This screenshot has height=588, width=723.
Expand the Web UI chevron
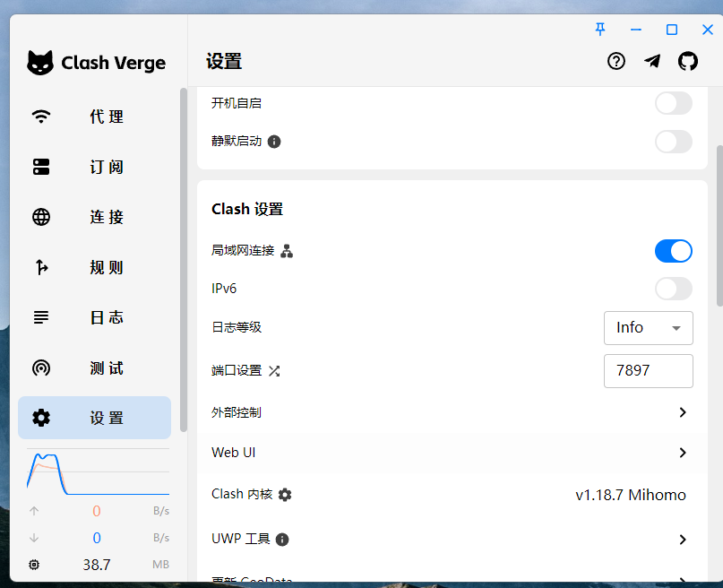coord(683,453)
